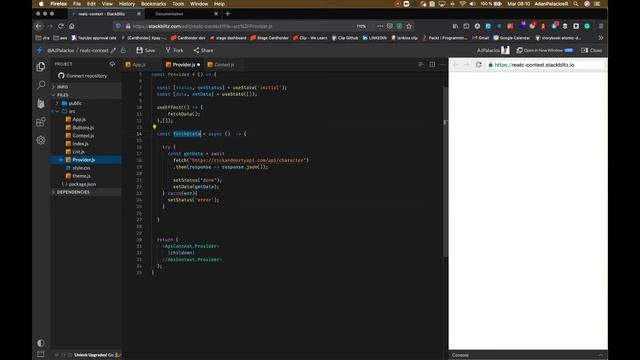Screen dimensions: 640x360
Task: Click the terminal panel icon at bottom
Action: coord(41,354)
